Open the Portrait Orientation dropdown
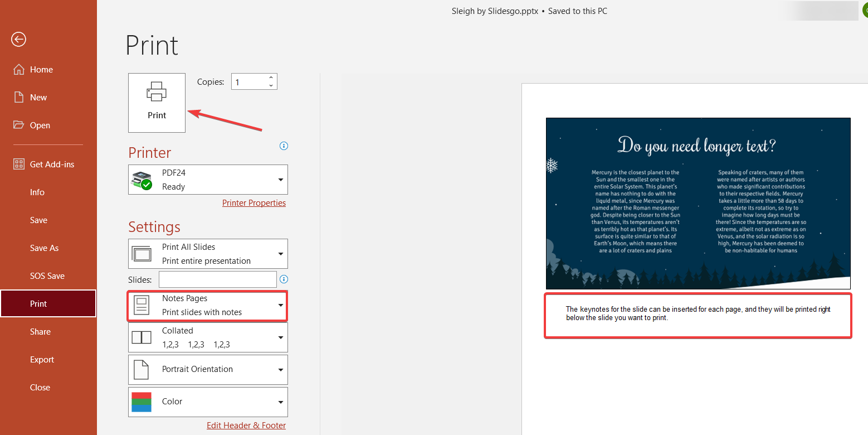Screen dimensions: 868x435 pyautogui.click(x=208, y=369)
